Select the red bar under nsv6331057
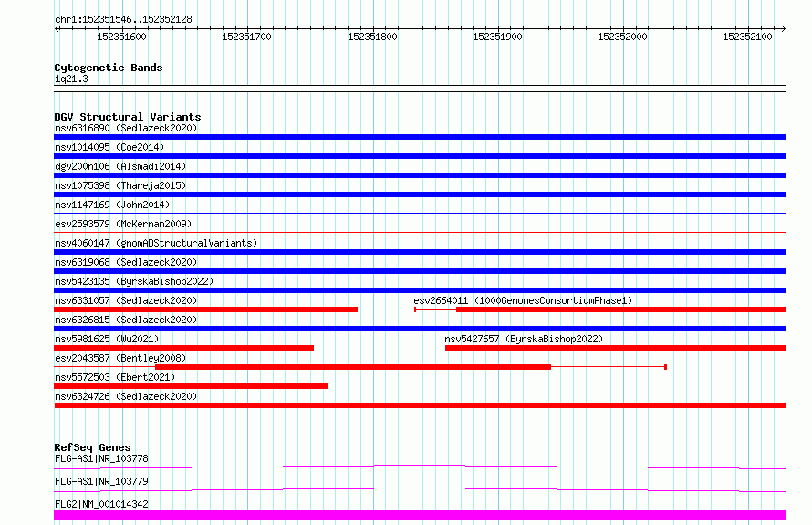 coord(205,310)
